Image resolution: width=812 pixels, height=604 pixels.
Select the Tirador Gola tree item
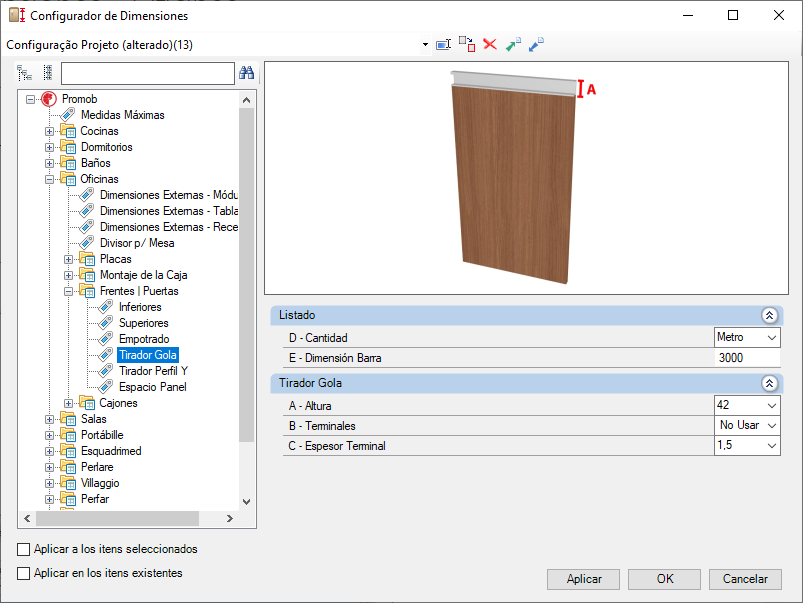(148, 355)
